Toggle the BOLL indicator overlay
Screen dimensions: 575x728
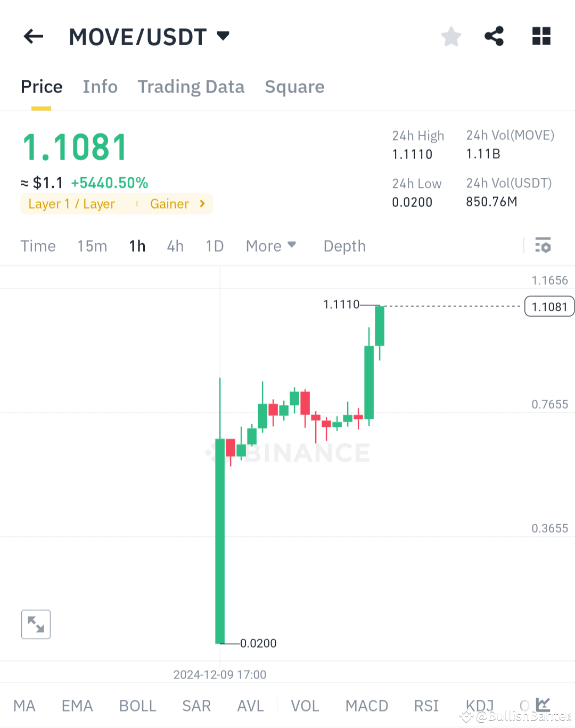[137, 706]
